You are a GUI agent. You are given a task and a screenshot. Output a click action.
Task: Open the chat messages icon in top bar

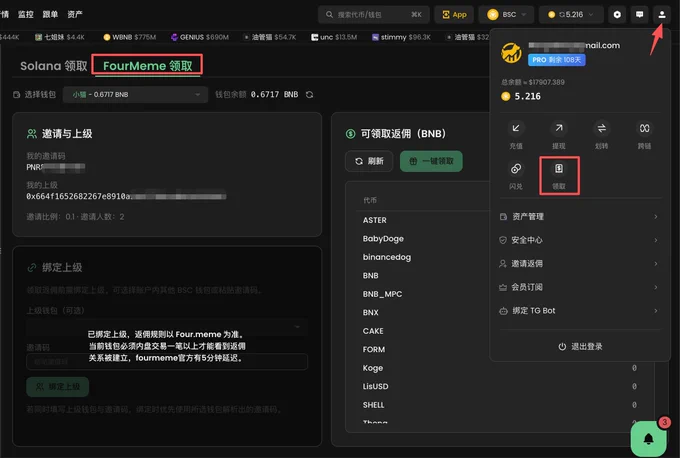coord(639,15)
